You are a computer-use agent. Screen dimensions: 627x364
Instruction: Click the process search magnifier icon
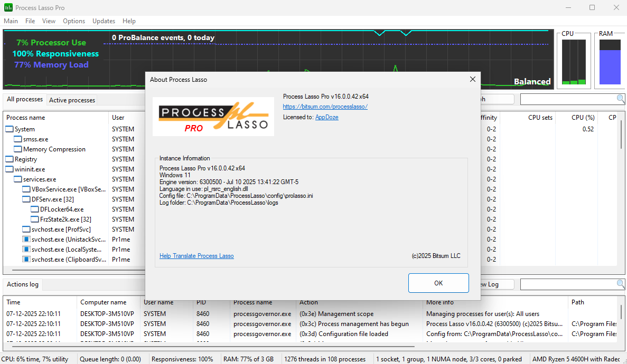620,99
